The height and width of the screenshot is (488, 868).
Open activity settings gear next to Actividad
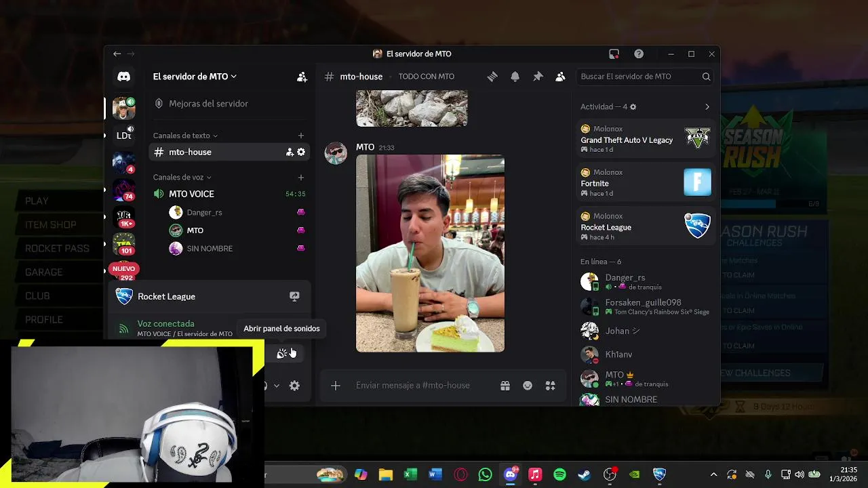[x=633, y=107]
